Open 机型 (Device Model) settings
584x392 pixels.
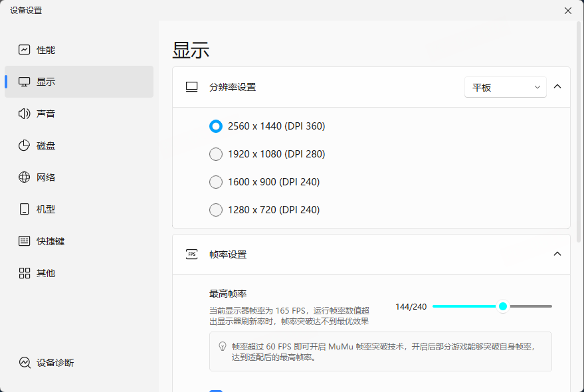click(47, 209)
